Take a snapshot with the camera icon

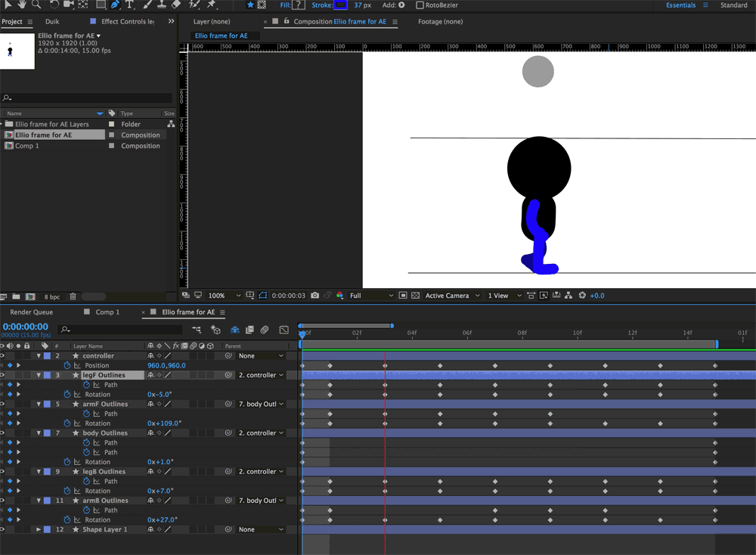(314, 296)
